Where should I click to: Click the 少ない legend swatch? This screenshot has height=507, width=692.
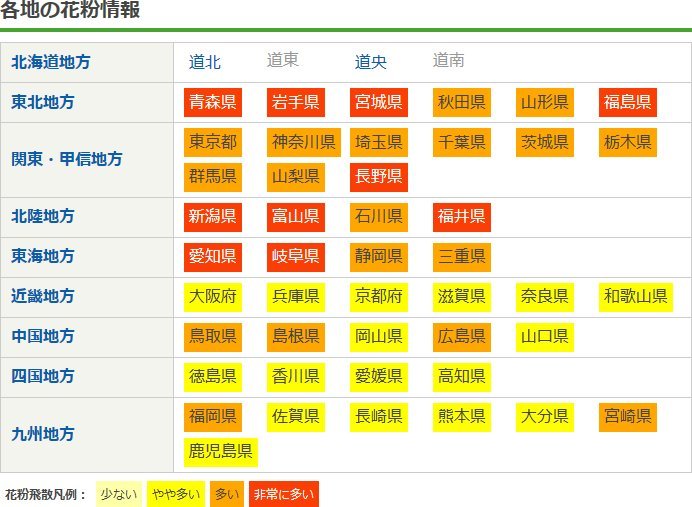pyautogui.click(x=118, y=494)
